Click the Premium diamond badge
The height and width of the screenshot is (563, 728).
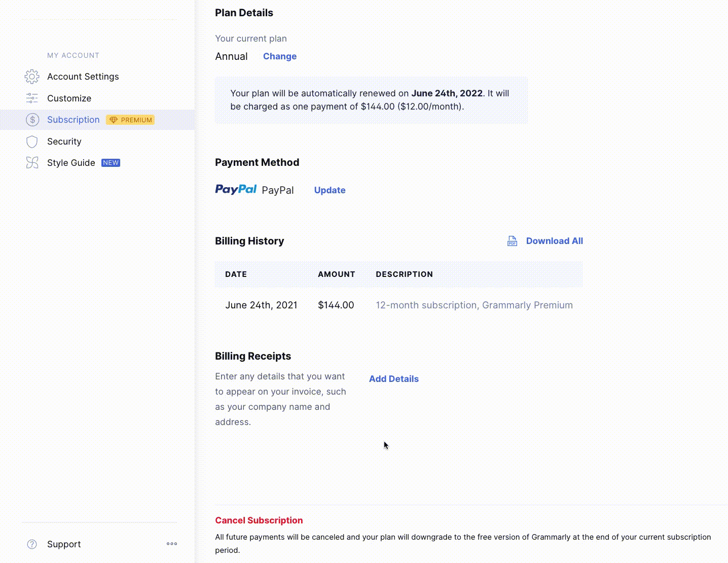(131, 120)
